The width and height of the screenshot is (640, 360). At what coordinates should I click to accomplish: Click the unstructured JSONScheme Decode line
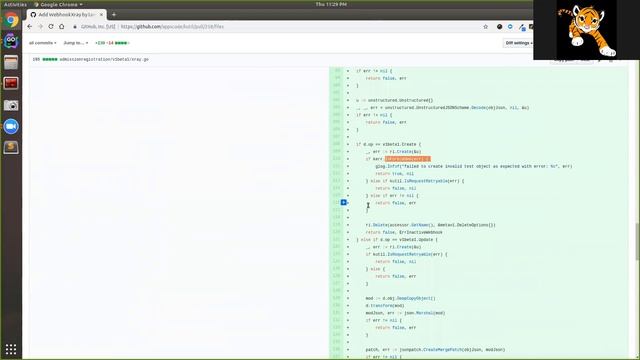tap(442, 108)
